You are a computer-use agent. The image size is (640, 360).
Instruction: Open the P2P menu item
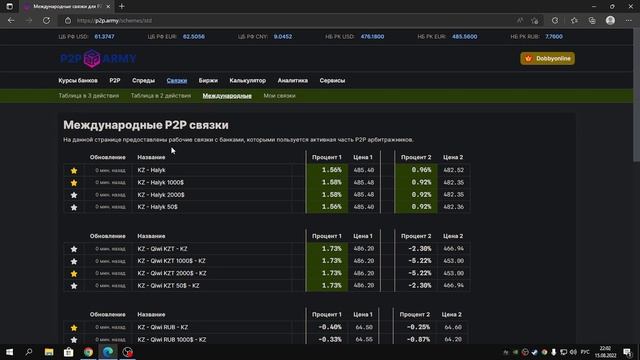point(115,80)
